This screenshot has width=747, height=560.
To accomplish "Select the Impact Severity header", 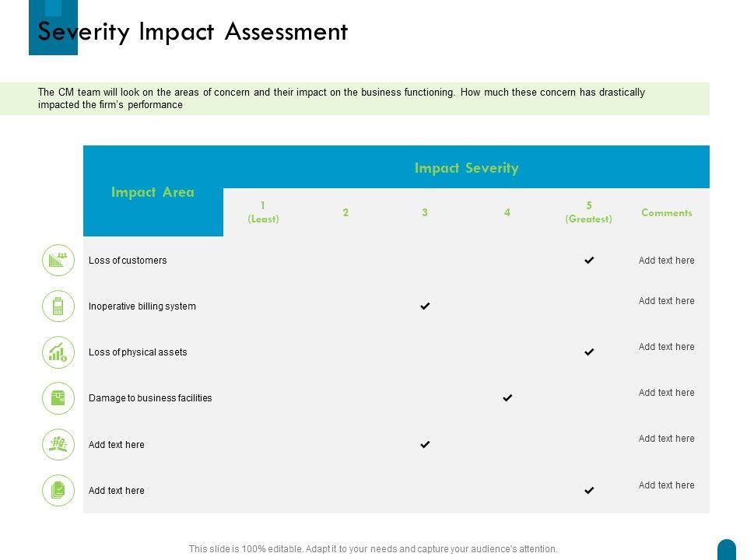I will pyautogui.click(x=466, y=168).
